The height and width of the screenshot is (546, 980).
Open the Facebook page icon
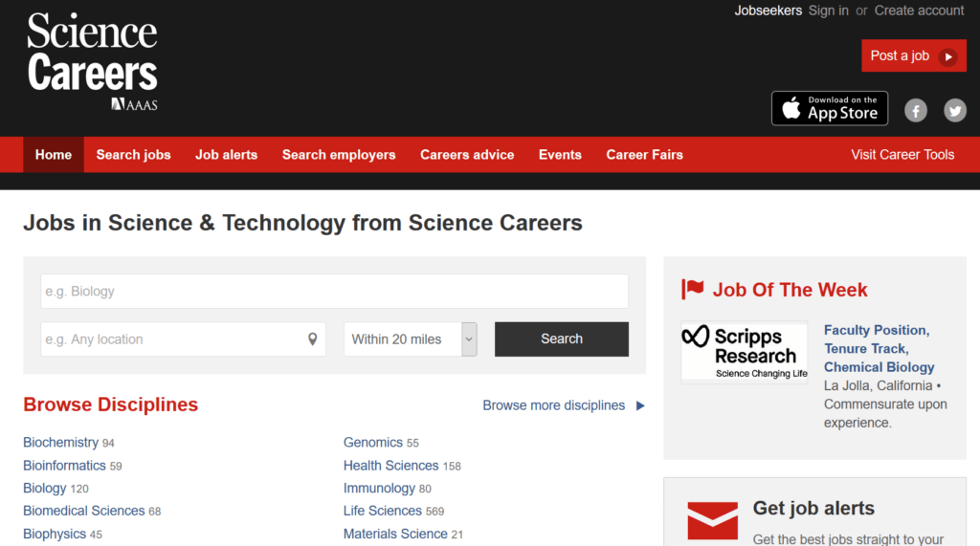pos(916,111)
